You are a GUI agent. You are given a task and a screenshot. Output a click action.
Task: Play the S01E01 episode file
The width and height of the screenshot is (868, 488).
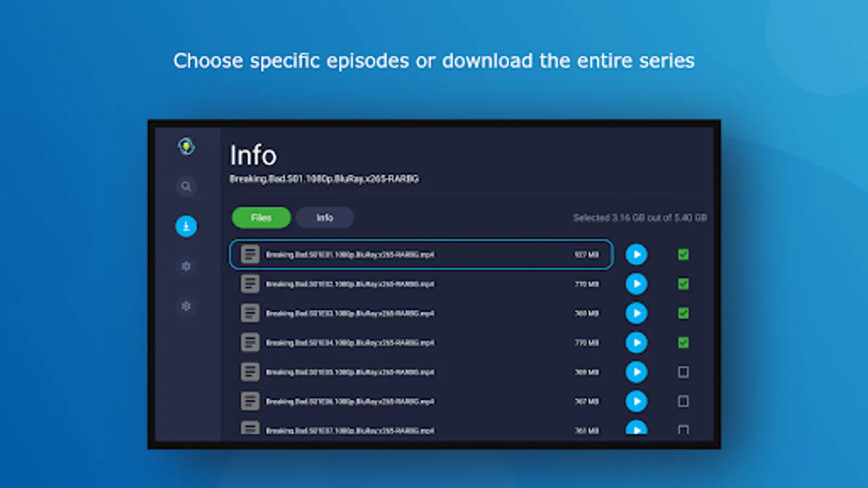pos(636,254)
